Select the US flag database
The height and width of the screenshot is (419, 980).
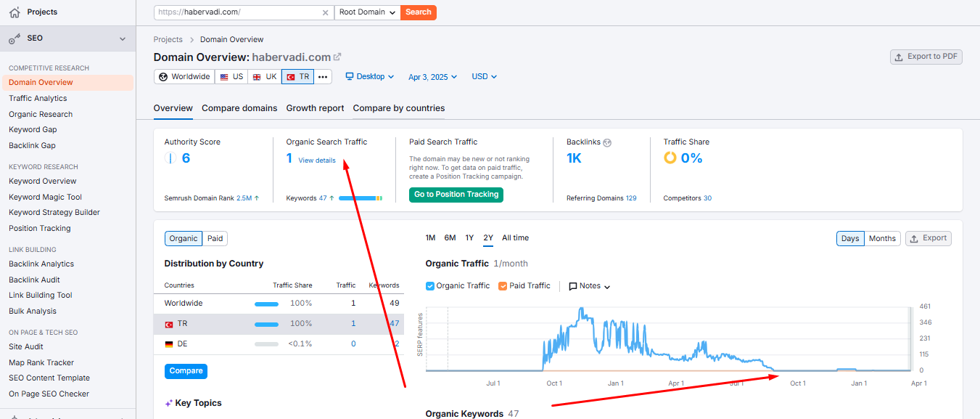click(231, 77)
